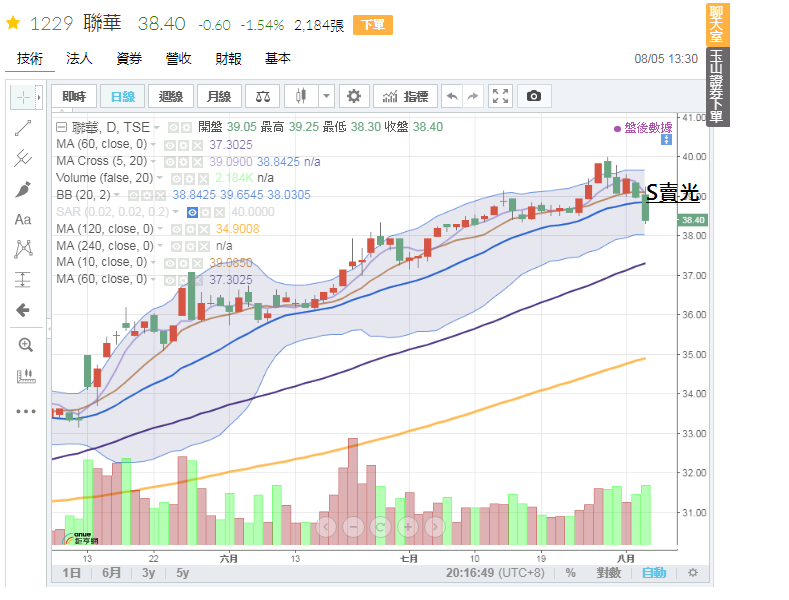789x600 pixels.
Task: Expand SAR (0.02, 0.02, 0.2) dropdown arrow
Action: pyautogui.click(x=176, y=212)
